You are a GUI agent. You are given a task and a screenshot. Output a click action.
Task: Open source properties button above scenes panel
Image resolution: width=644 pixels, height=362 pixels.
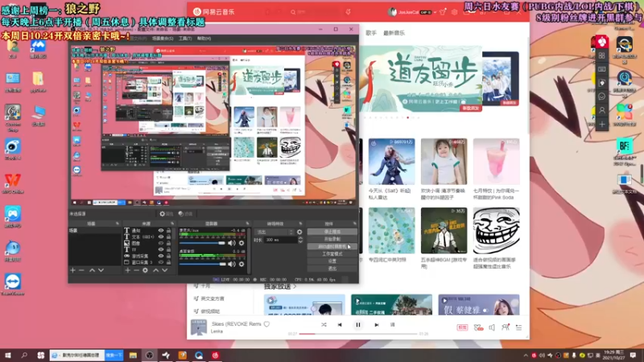[166, 214]
